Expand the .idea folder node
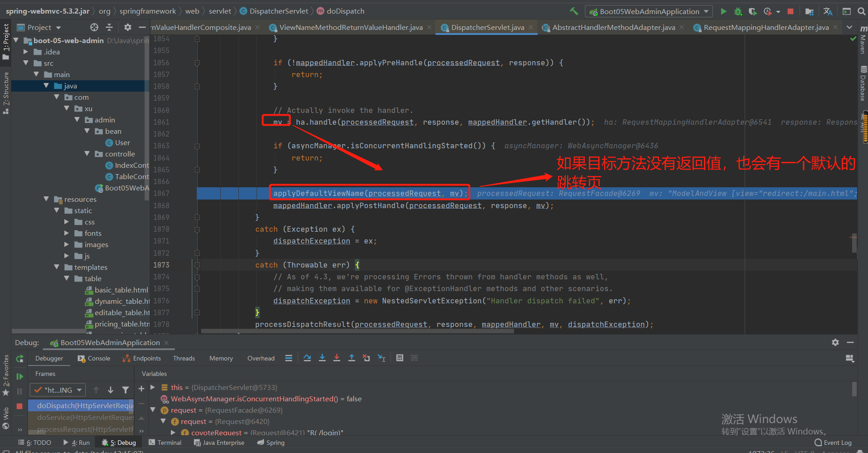 click(x=26, y=52)
